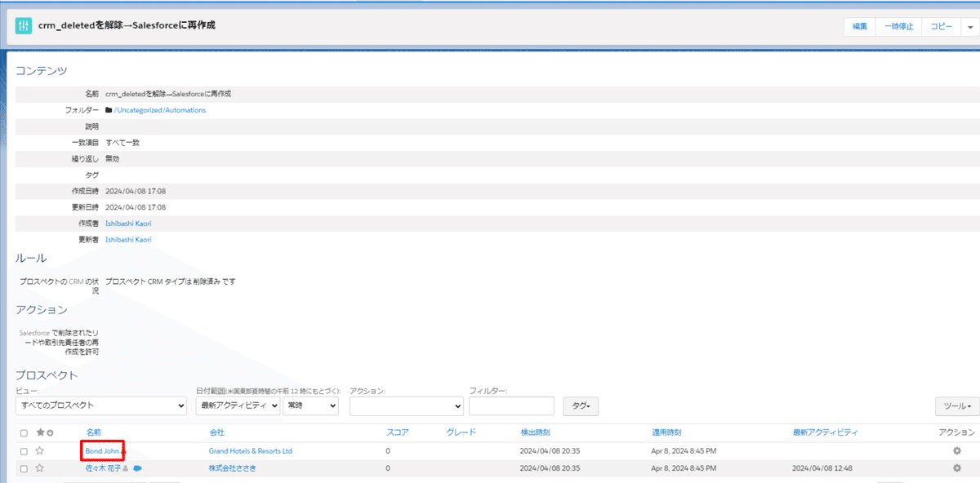The image size is (980, 483).
Task: Sort the table by 適用時刻 column
Action: (x=666, y=432)
